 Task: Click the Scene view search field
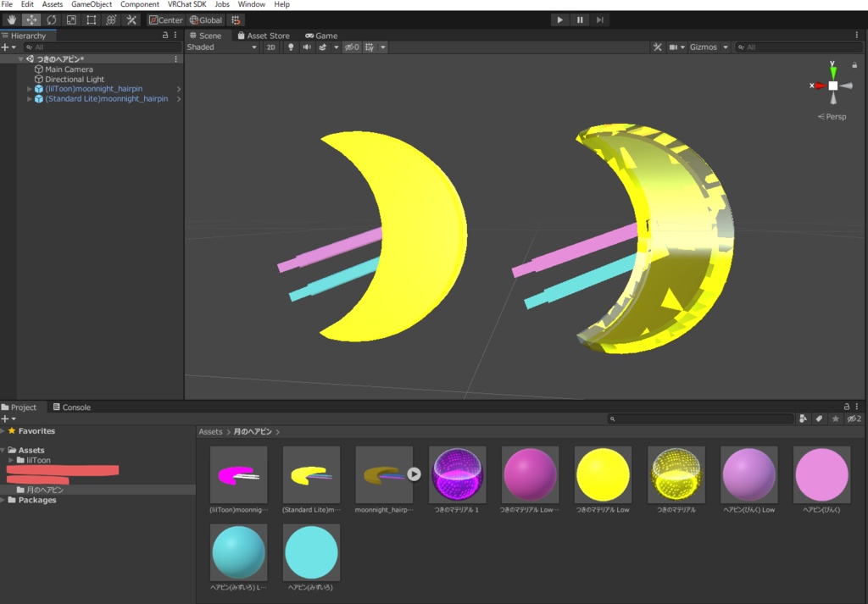pos(799,47)
